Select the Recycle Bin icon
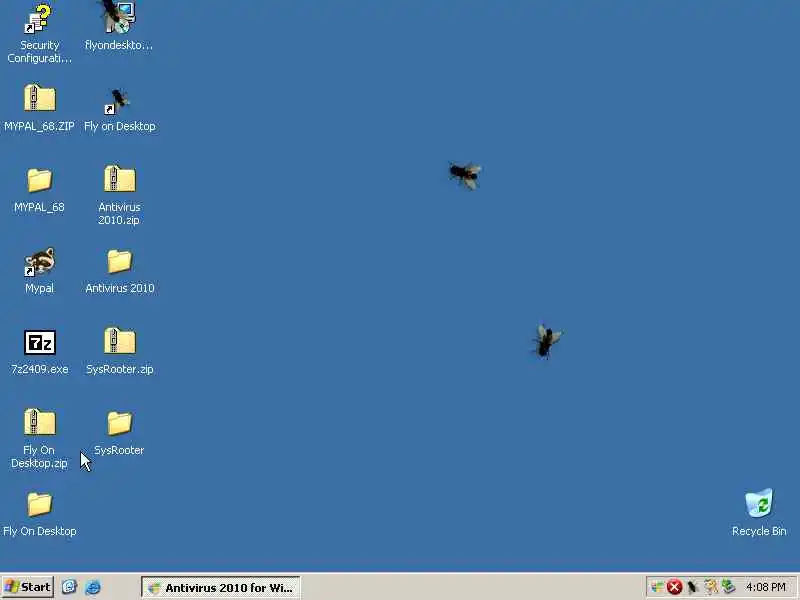Screen dimensions: 800x600 [x=759, y=503]
